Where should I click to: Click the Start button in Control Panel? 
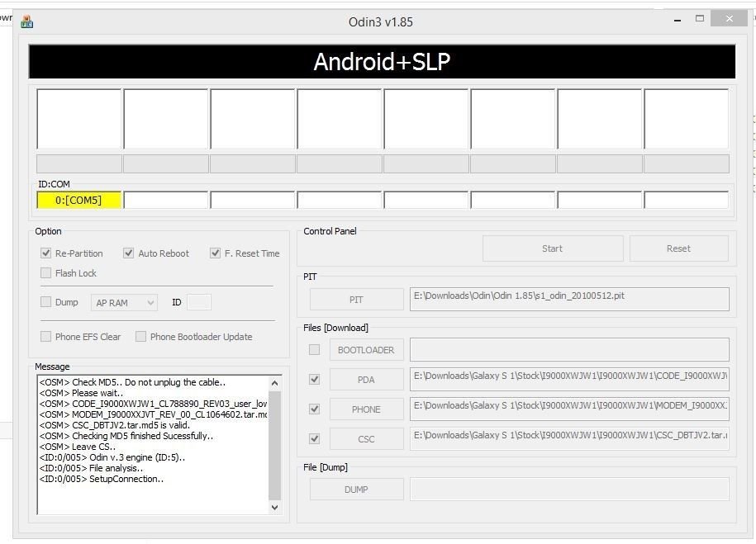(553, 248)
